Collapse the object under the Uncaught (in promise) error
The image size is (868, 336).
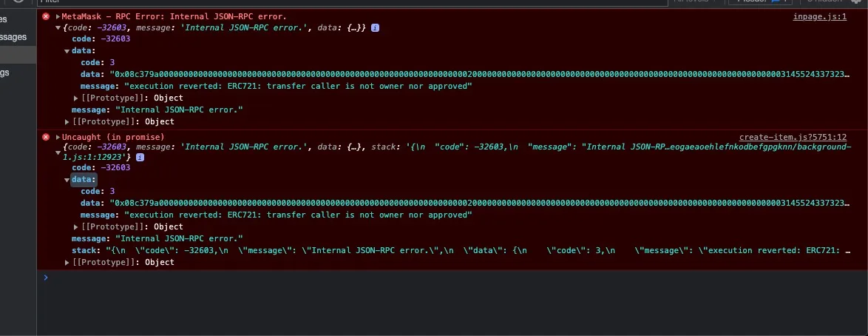[x=58, y=152]
